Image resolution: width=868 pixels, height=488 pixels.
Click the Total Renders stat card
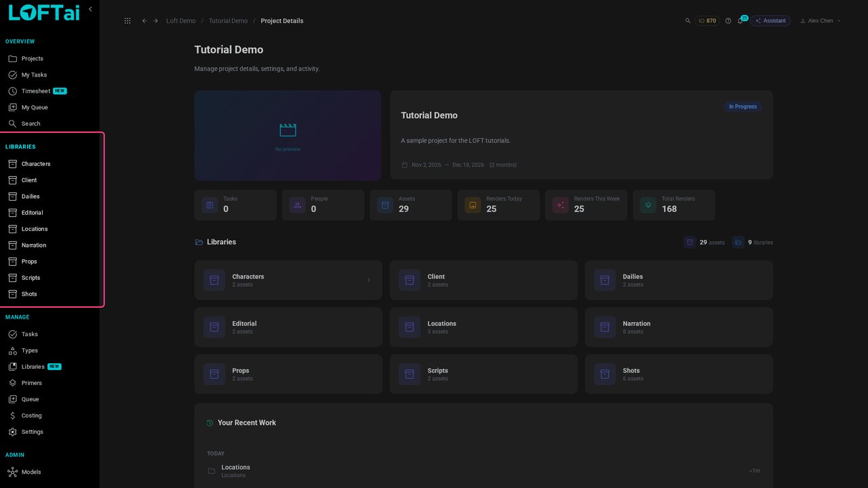click(674, 205)
